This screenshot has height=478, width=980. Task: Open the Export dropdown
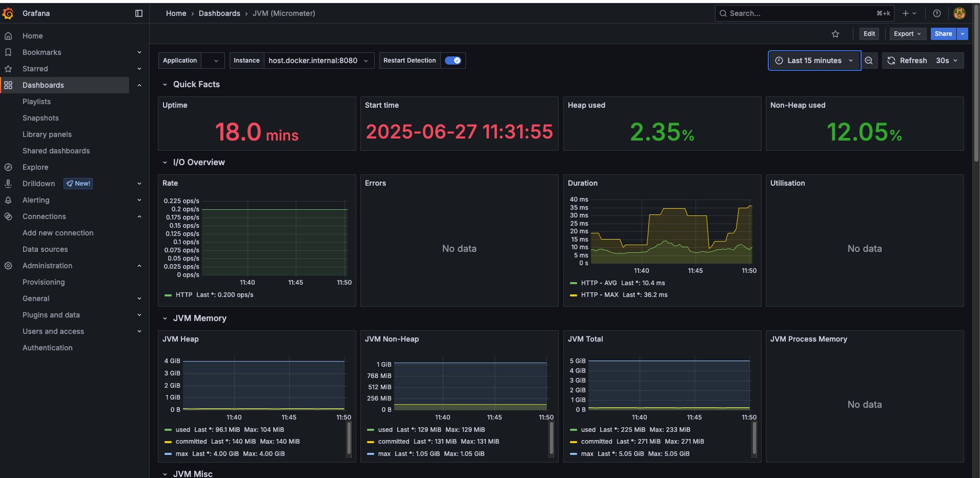[x=908, y=34]
